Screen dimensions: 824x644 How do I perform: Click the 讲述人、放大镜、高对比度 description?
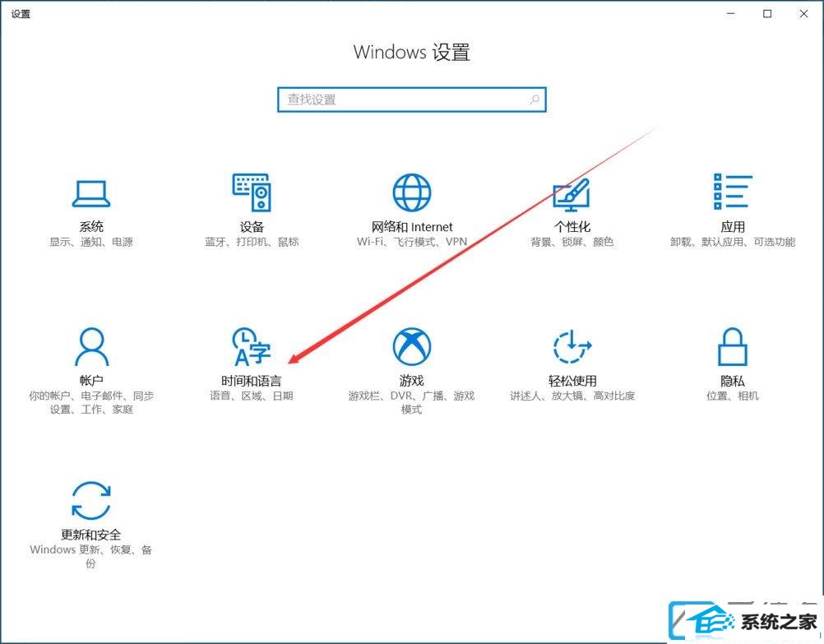point(572,396)
